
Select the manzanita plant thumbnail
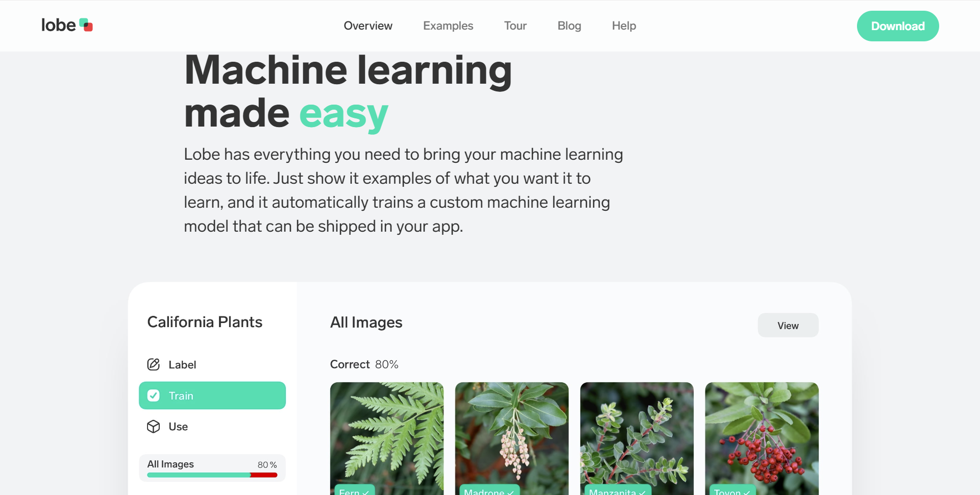pos(637,438)
